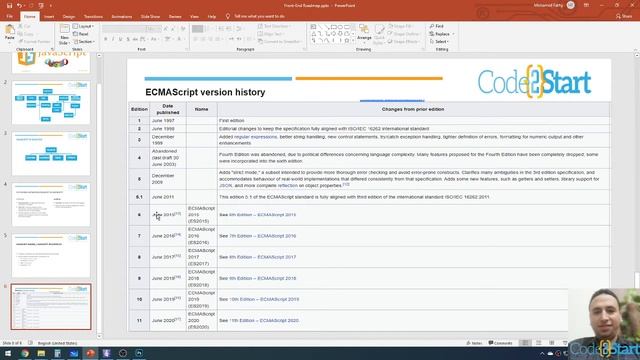Click in 'Tell me what you want to do' box
640x360 pixels.
(x=259, y=16)
